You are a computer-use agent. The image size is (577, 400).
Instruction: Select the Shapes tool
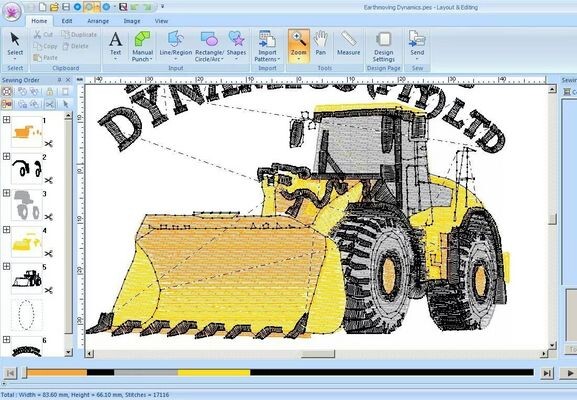236,46
